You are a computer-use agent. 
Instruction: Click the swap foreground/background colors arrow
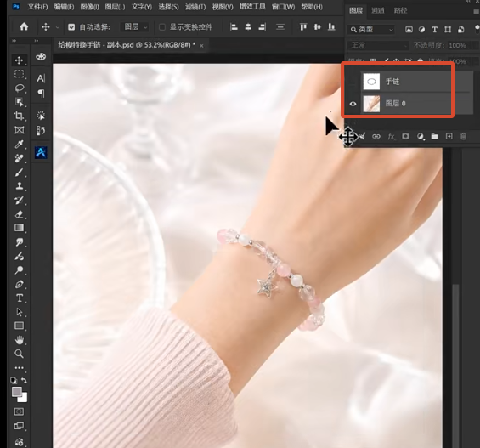tap(24, 380)
